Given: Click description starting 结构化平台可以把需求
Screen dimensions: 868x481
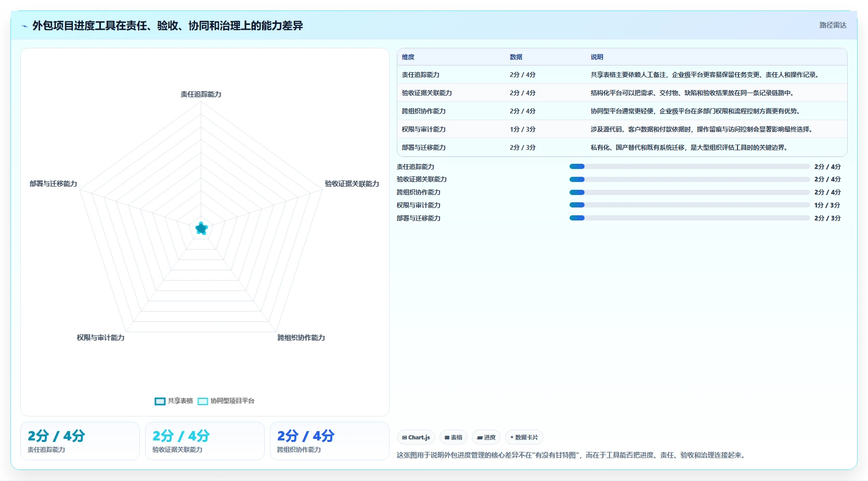Looking at the screenshot, I should click(693, 93).
